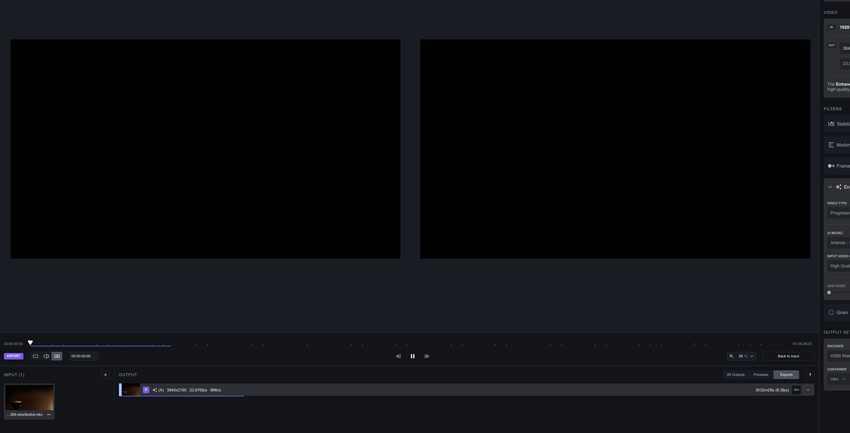The width and height of the screenshot is (850, 433).
Task: Select the side-by-side view layout icon
Action: pyautogui.click(x=57, y=356)
